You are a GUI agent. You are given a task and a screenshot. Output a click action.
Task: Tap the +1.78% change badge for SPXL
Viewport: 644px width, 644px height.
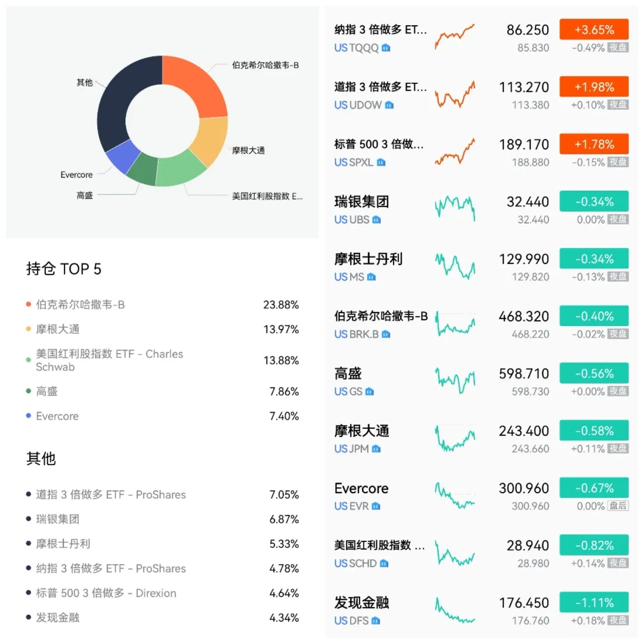[x=594, y=144]
